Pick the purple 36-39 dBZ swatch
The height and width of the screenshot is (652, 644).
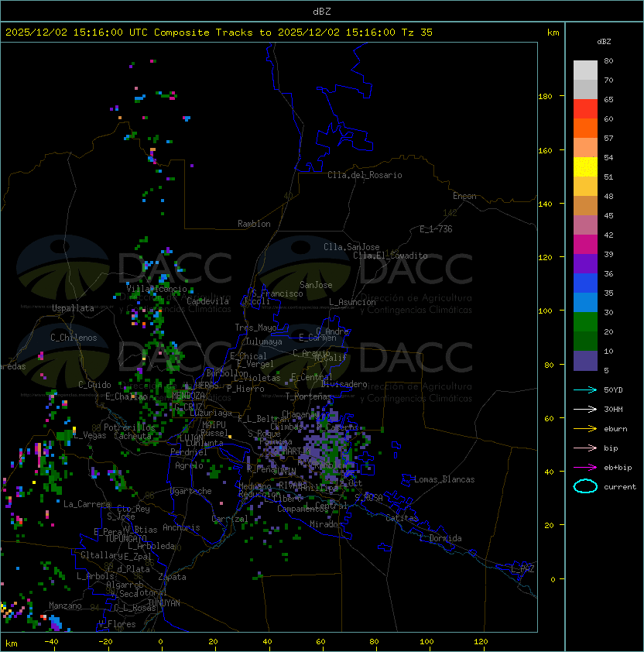pos(585,264)
